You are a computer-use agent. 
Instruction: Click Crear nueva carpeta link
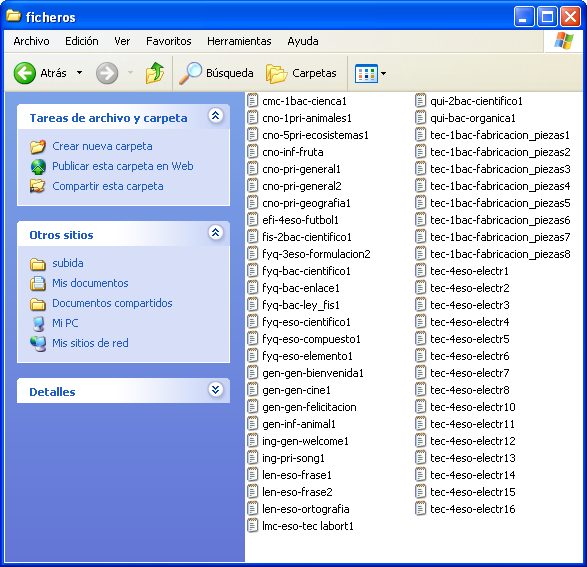[x=102, y=146]
